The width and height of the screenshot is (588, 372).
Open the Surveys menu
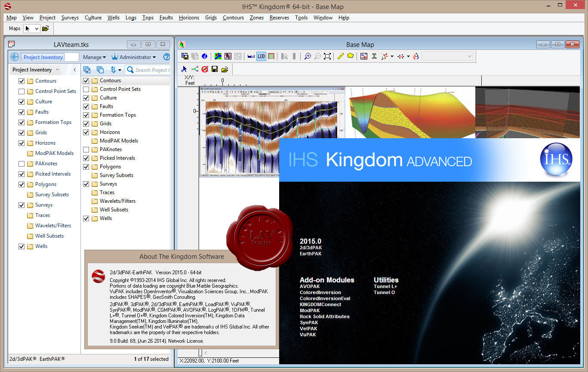click(70, 18)
